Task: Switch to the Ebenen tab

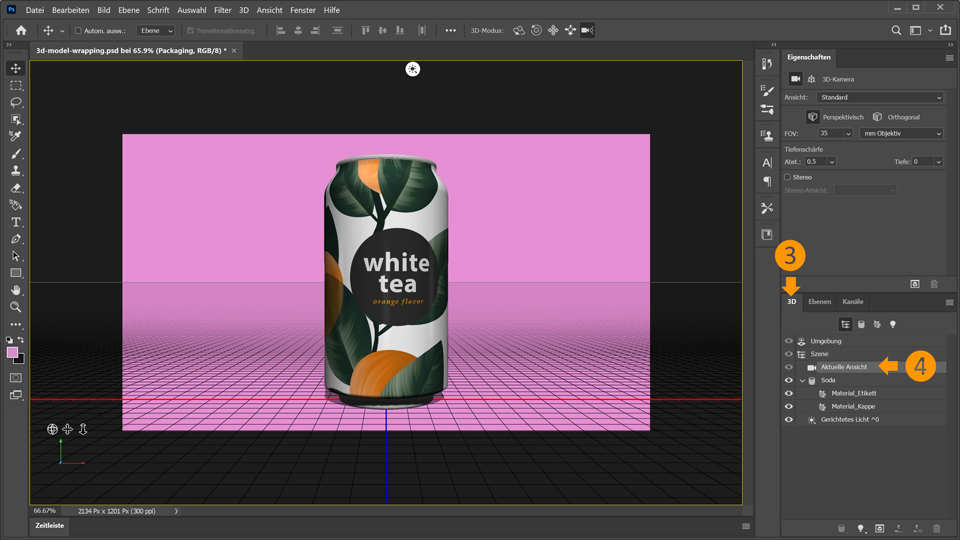Action: [819, 301]
